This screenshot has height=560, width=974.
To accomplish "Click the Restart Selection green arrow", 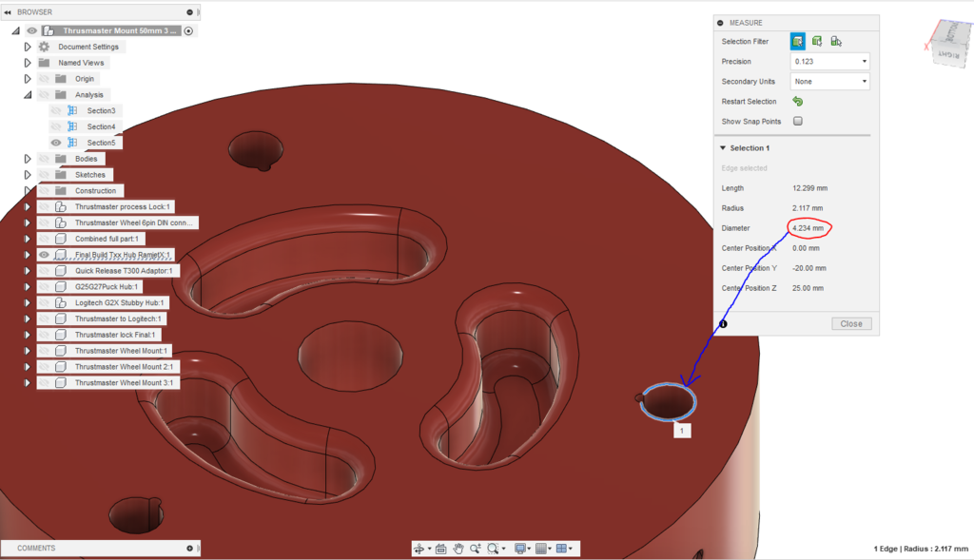I will click(798, 101).
